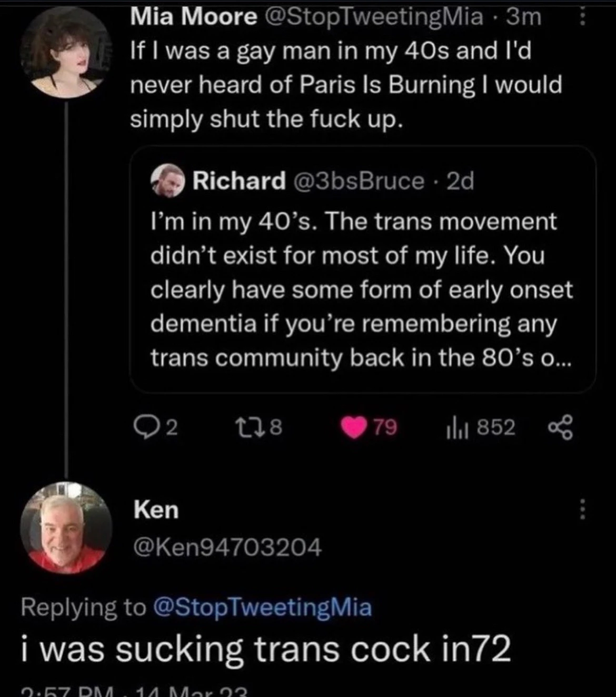Open Ken's profile via display name
The height and width of the screenshot is (697, 616).
pos(156,510)
